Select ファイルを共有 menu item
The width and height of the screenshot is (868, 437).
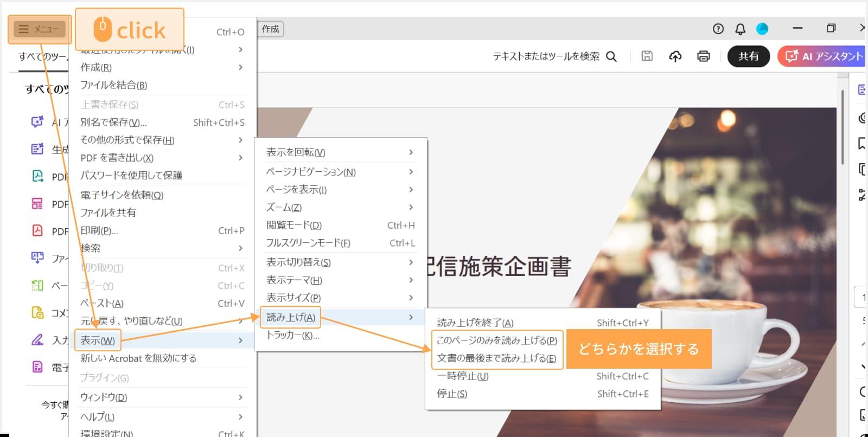coord(162,213)
